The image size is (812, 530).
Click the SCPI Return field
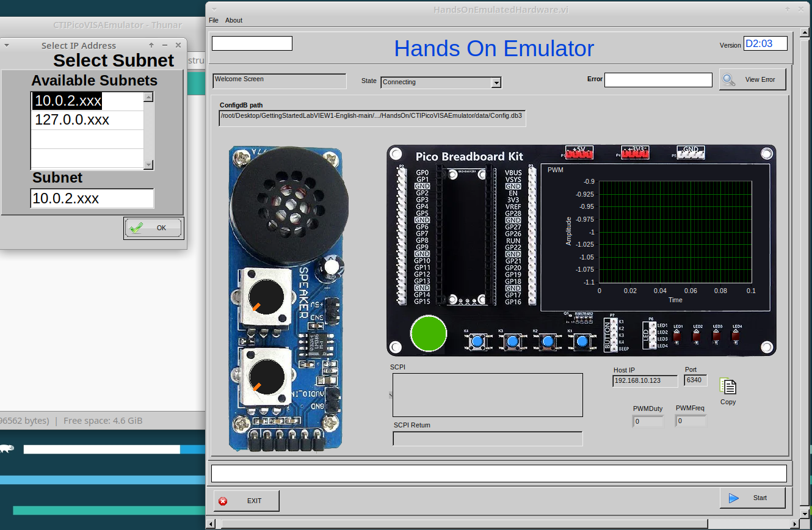487,438
